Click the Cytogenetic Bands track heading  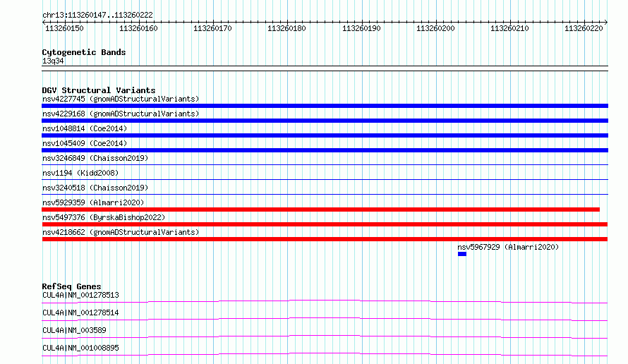click(84, 52)
